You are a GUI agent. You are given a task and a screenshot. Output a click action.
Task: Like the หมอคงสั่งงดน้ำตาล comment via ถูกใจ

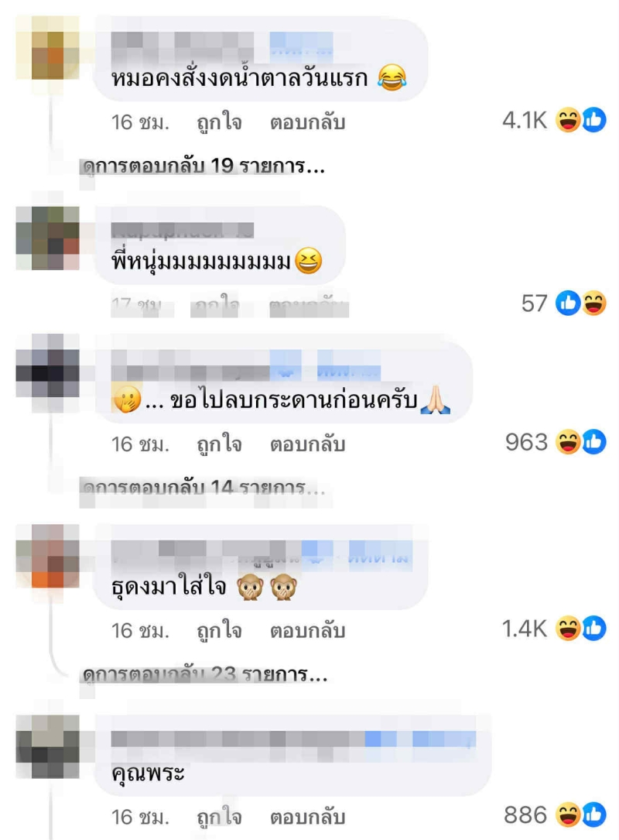coord(220,122)
